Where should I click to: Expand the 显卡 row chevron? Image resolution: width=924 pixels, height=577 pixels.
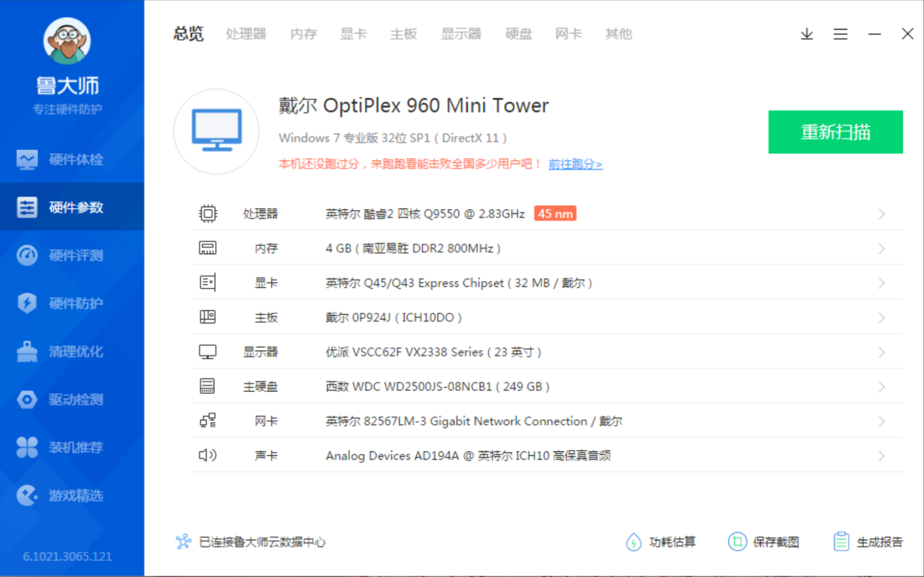881,283
